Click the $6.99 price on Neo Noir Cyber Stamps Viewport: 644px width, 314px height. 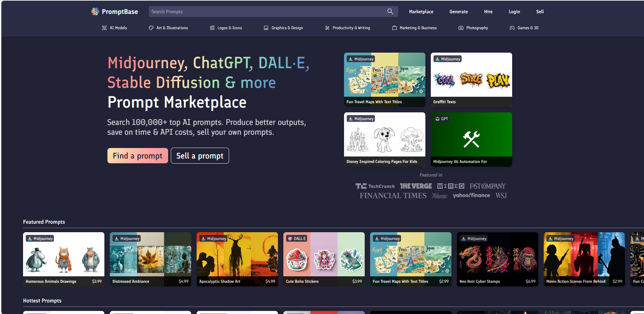[530, 281]
